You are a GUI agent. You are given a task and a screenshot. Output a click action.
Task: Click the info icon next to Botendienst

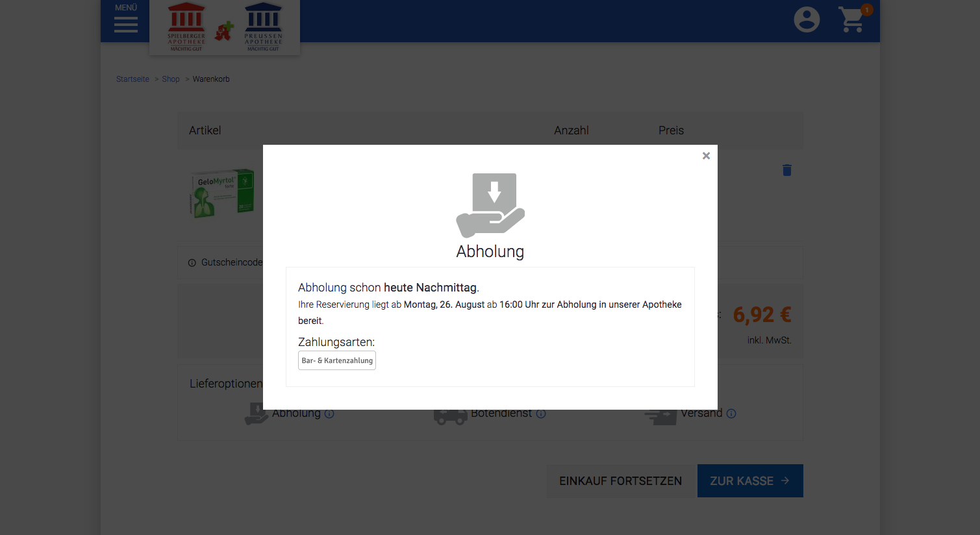tap(541, 414)
